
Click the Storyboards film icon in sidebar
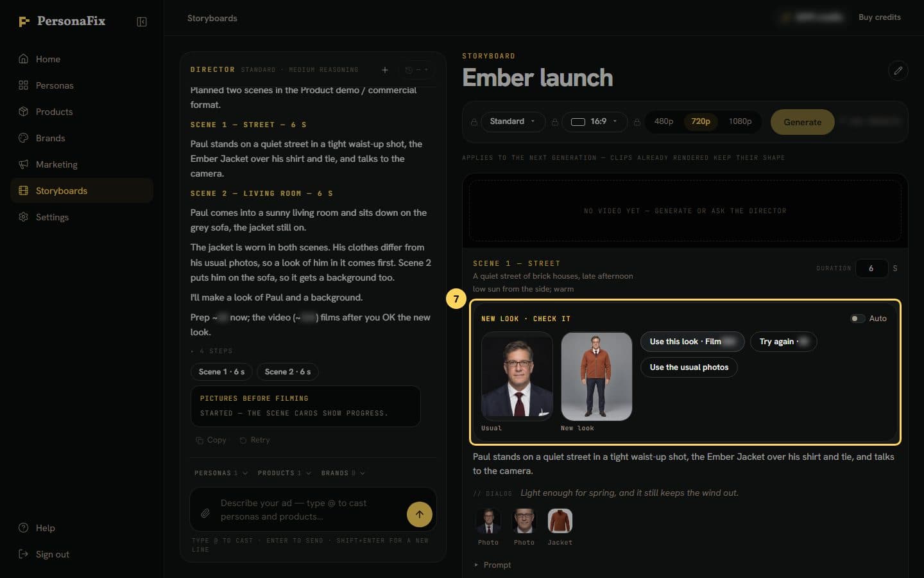[24, 191]
